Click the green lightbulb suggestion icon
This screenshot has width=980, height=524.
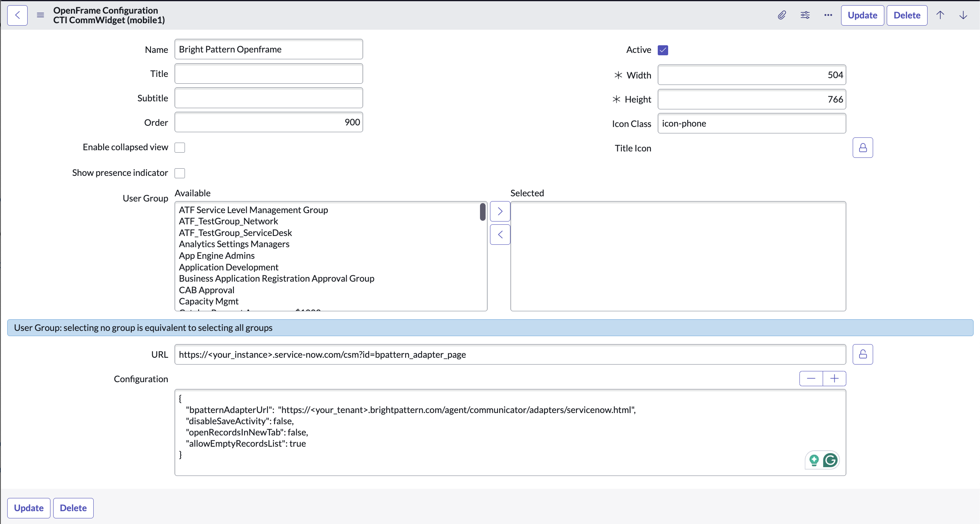814,460
